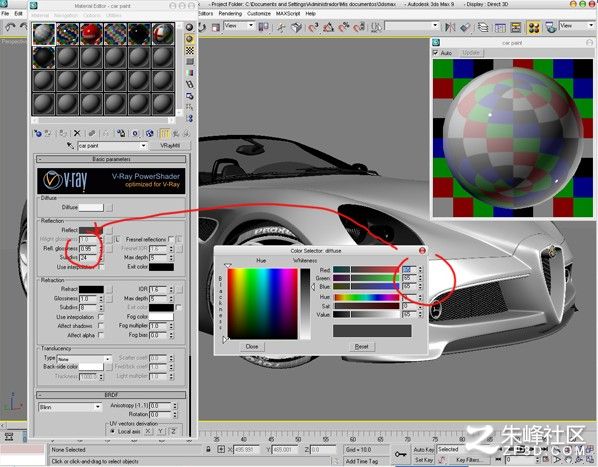Open Customize menu
The height and width of the screenshot is (467, 598).
coord(259,13)
